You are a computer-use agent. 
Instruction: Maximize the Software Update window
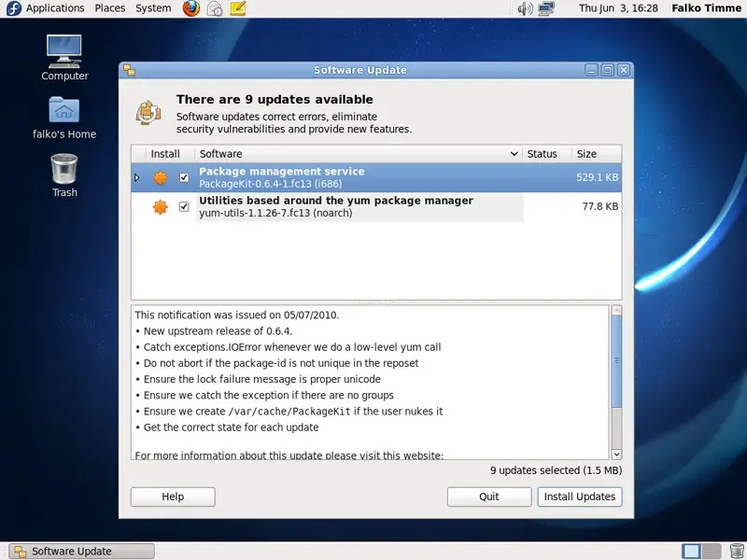pos(608,70)
